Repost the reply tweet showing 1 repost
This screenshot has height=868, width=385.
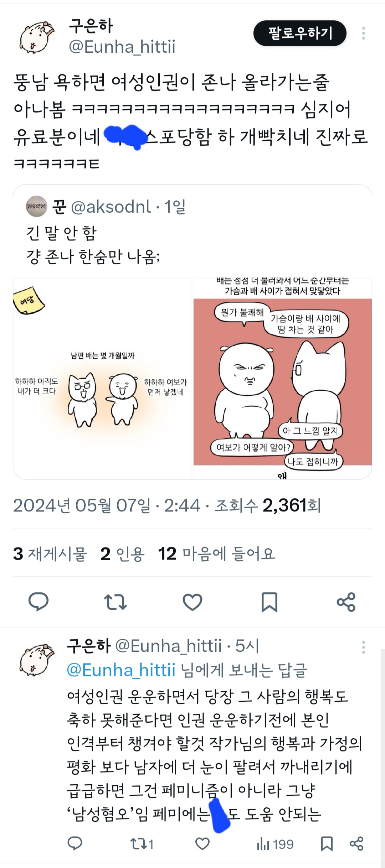pyautogui.click(x=142, y=844)
